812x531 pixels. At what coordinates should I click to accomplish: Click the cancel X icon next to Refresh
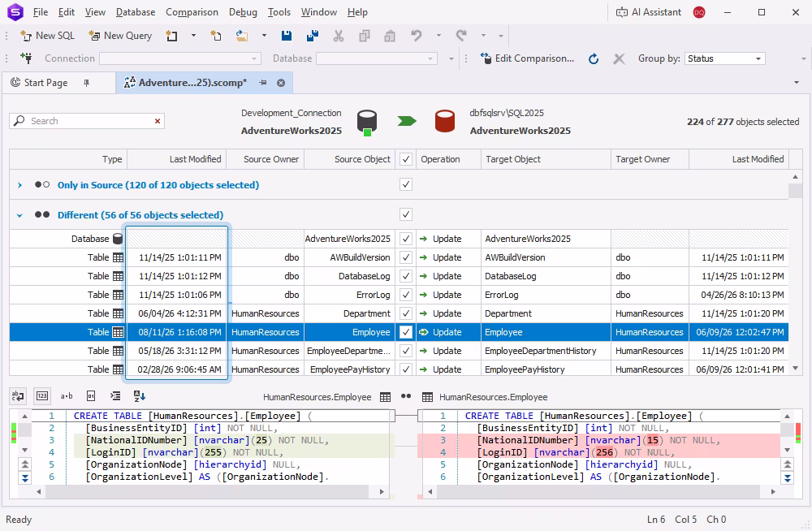tap(619, 58)
